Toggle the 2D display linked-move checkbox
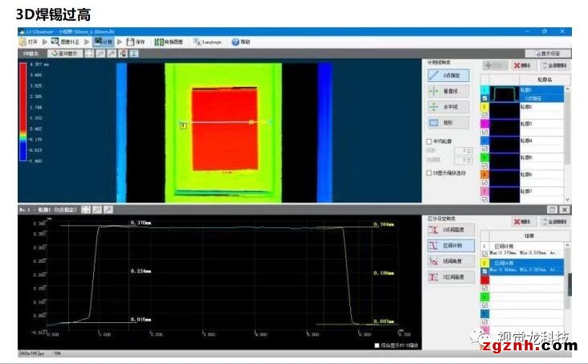 coord(428,172)
